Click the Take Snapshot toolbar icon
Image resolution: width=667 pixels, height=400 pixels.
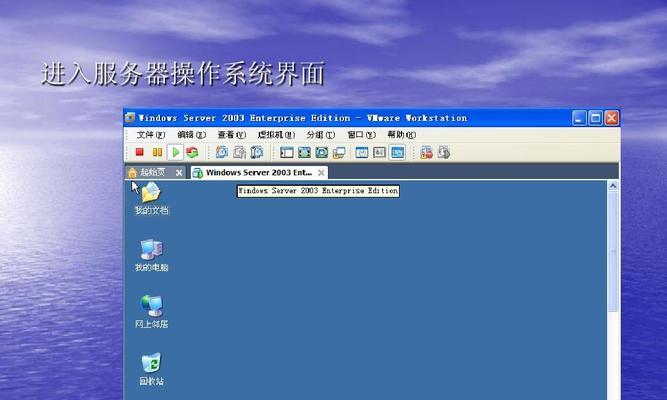tap(222, 152)
